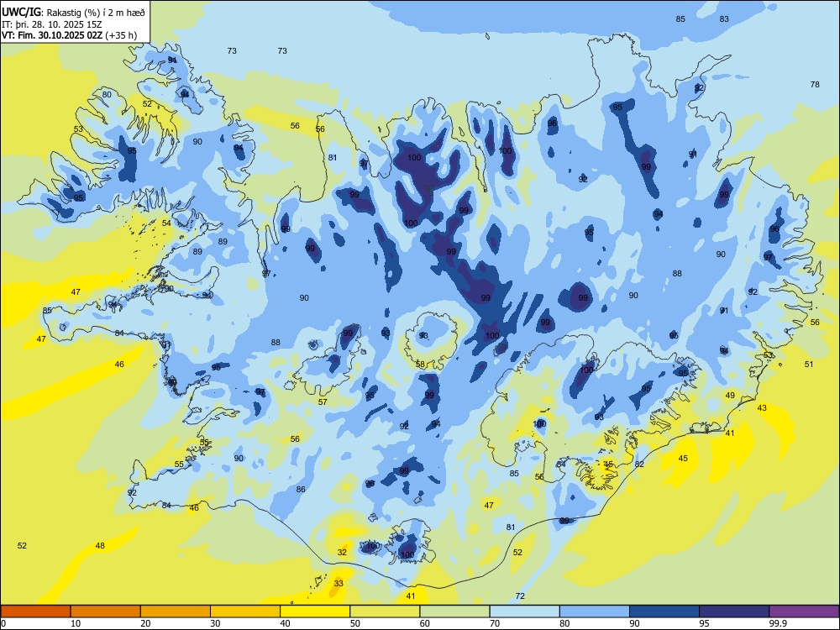Select the navy 95–99.9 legend swatch
Screen dimensions: 840x630
734,612
